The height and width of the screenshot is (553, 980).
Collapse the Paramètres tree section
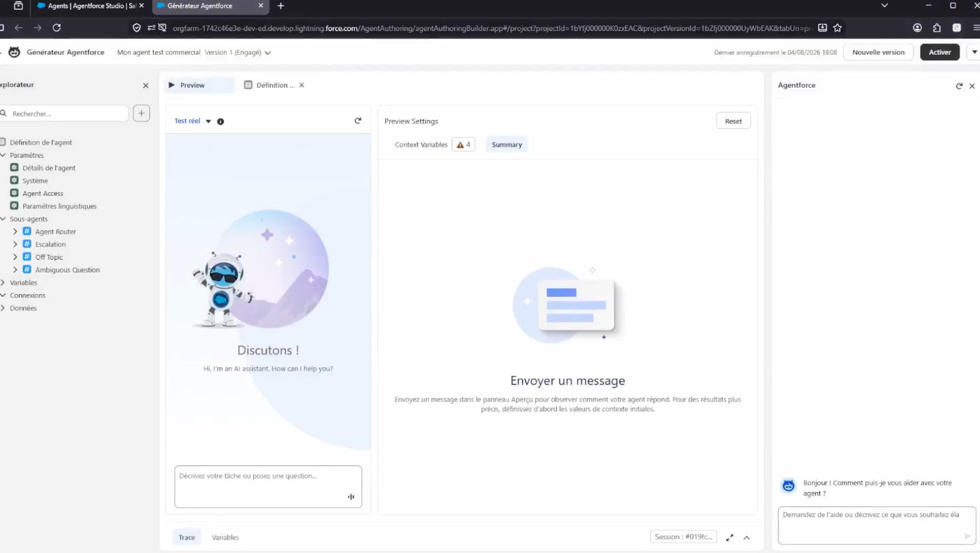click(x=4, y=155)
